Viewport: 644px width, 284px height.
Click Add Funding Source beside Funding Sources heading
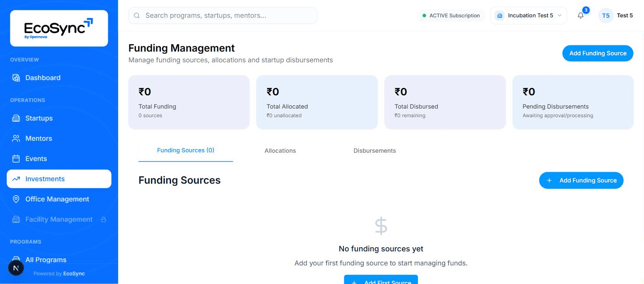[581, 180]
